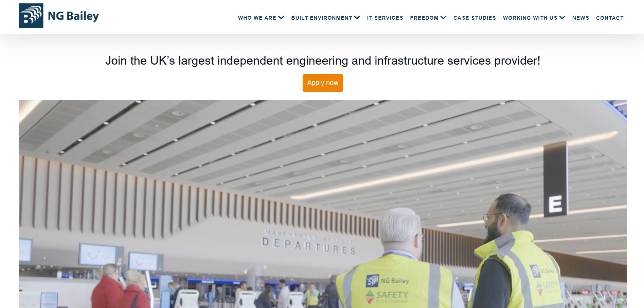The width and height of the screenshot is (644, 308).
Task: Open the Contact page link
Action: click(610, 18)
